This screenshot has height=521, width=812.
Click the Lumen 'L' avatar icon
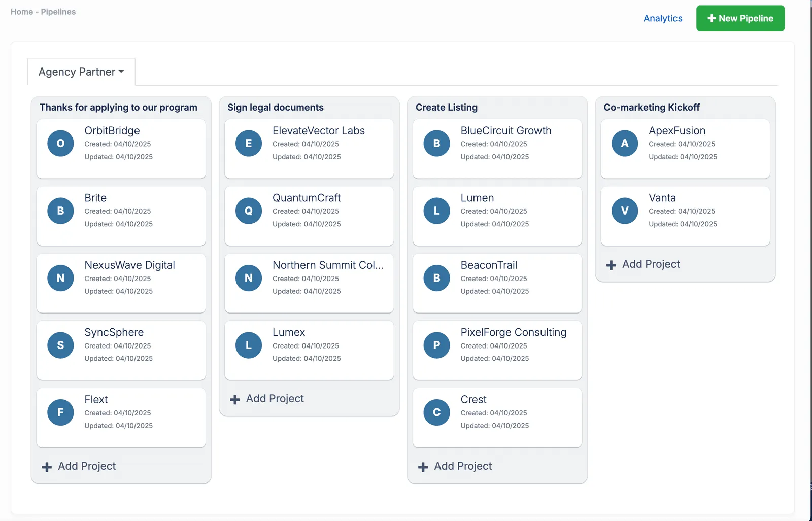click(437, 211)
